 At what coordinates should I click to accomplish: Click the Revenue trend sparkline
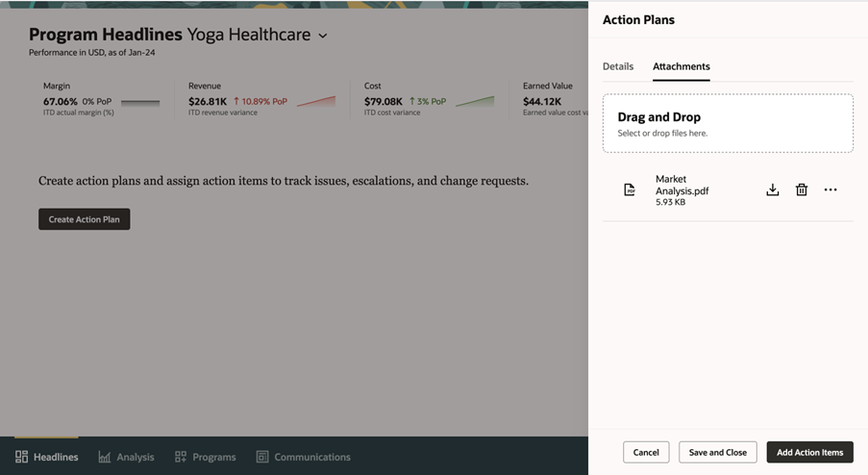316,101
